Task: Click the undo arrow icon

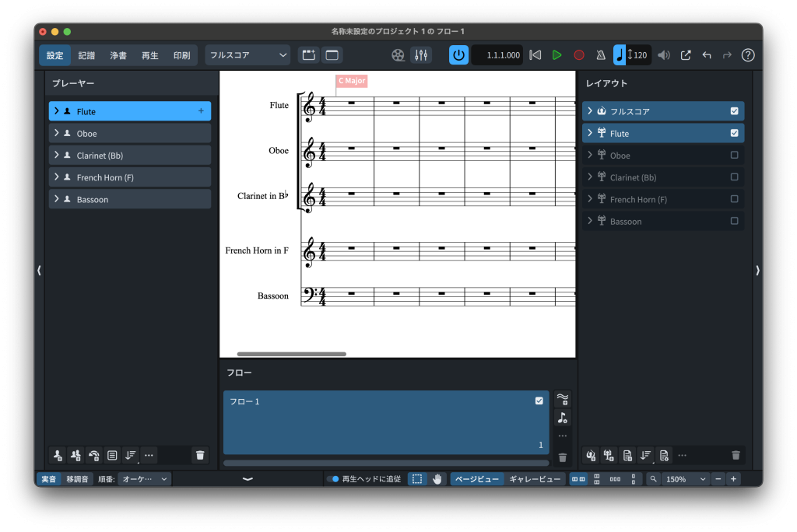Action: (x=707, y=55)
